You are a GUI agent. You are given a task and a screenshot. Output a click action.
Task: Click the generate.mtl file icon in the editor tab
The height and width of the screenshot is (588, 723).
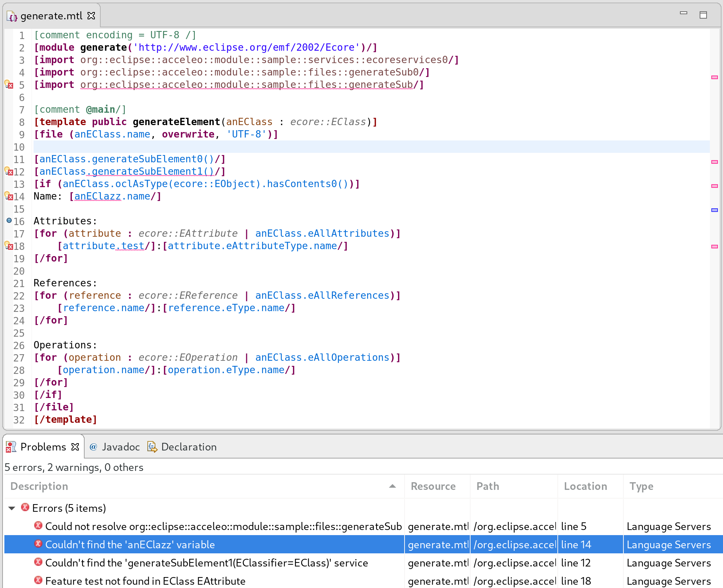pos(12,16)
